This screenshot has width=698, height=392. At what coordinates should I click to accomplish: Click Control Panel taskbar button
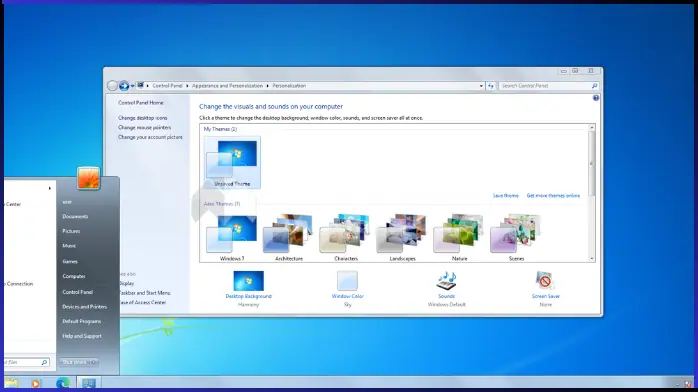[x=89, y=383]
